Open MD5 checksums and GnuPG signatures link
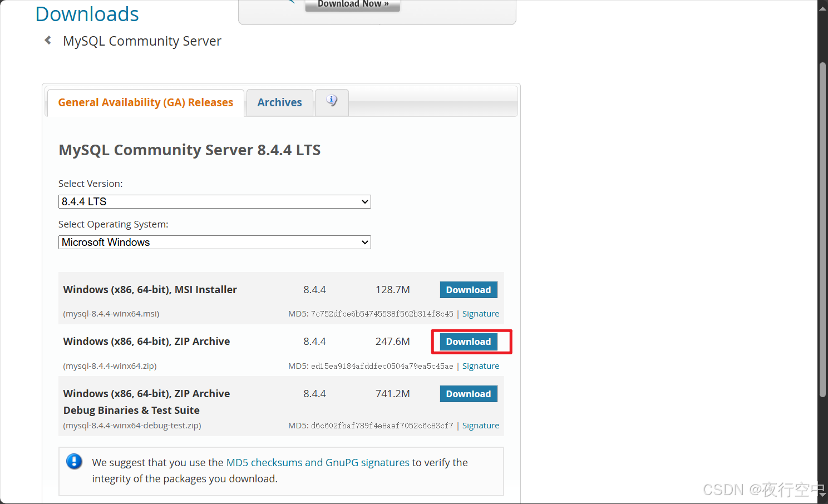The width and height of the screenshot is (828, 504). 318,462
